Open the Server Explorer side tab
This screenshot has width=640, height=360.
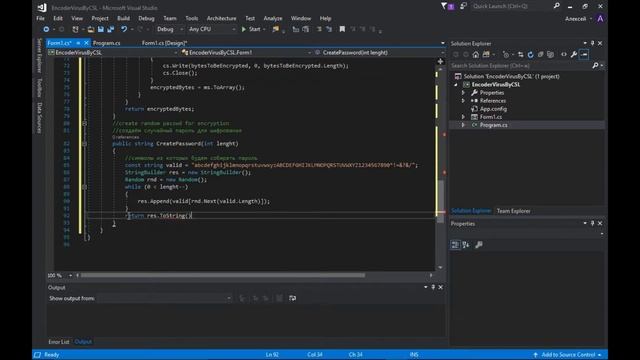[x=40, y=56]
